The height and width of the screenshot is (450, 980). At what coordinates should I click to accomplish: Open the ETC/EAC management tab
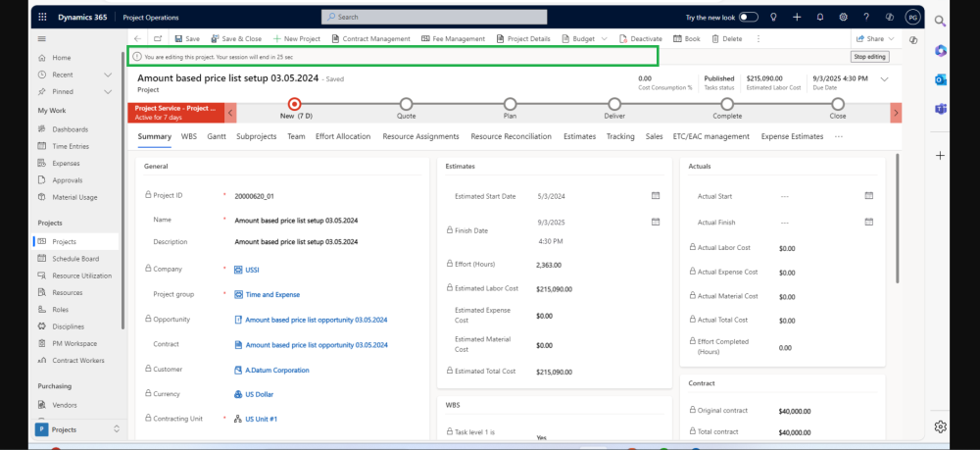tap(711, 136)
